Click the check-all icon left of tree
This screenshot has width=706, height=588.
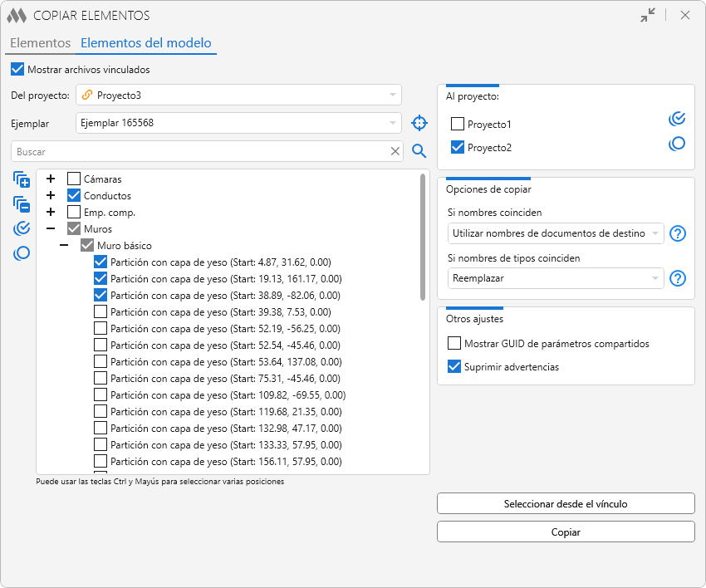[22, 229]
